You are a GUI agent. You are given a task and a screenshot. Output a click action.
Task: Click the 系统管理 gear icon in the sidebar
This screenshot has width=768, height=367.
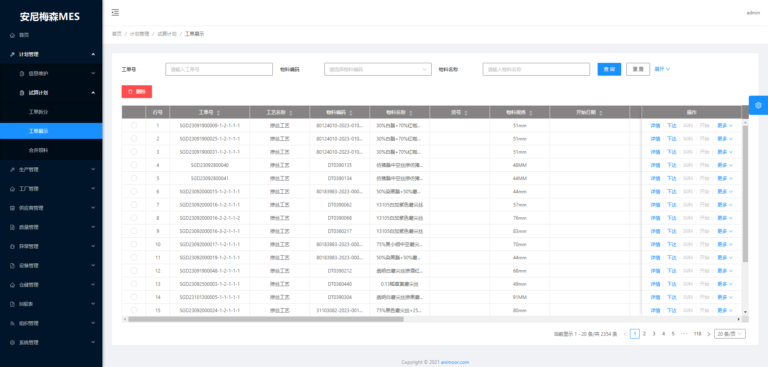click(12, 343)
